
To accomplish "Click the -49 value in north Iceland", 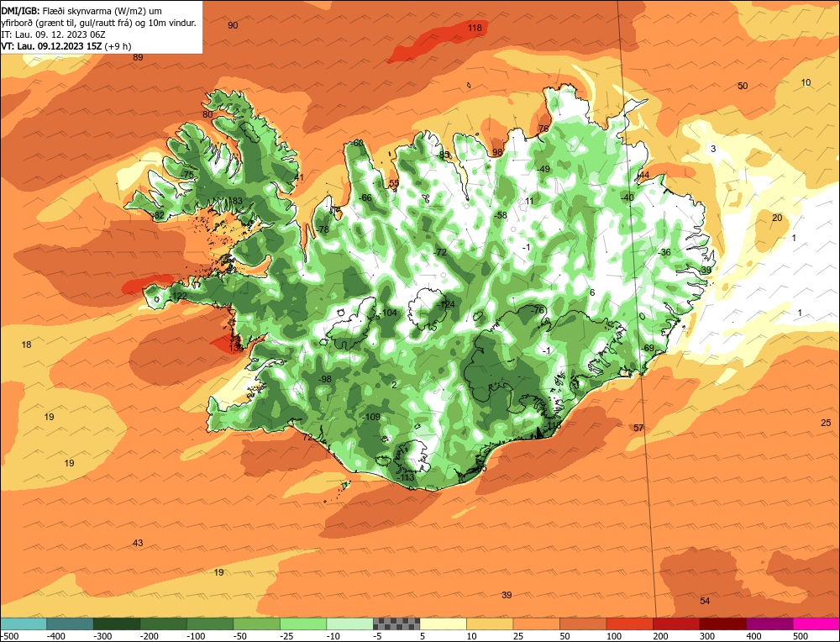I will click(543, 169).
